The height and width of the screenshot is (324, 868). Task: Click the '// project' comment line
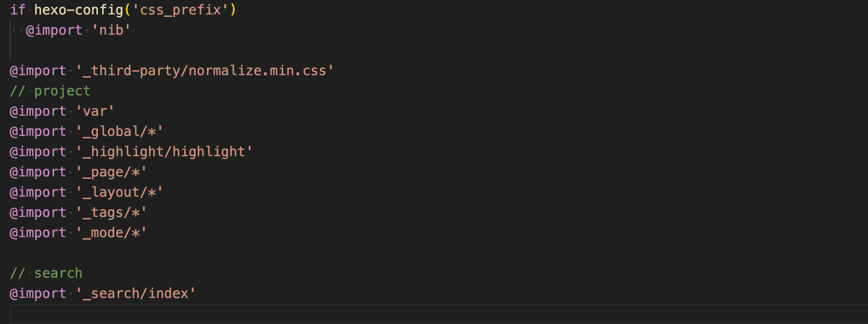(x=50, y=91)
